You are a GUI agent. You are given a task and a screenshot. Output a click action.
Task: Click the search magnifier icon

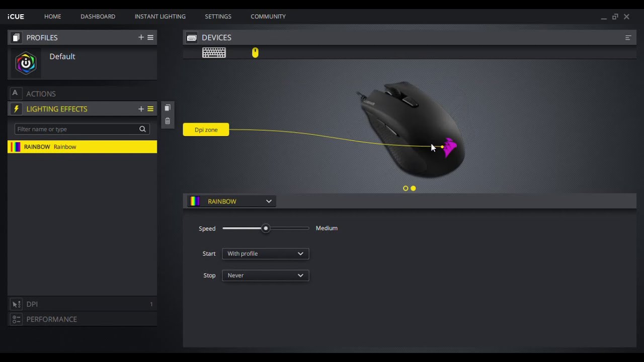pyautogui.click(x=143, y=129)
